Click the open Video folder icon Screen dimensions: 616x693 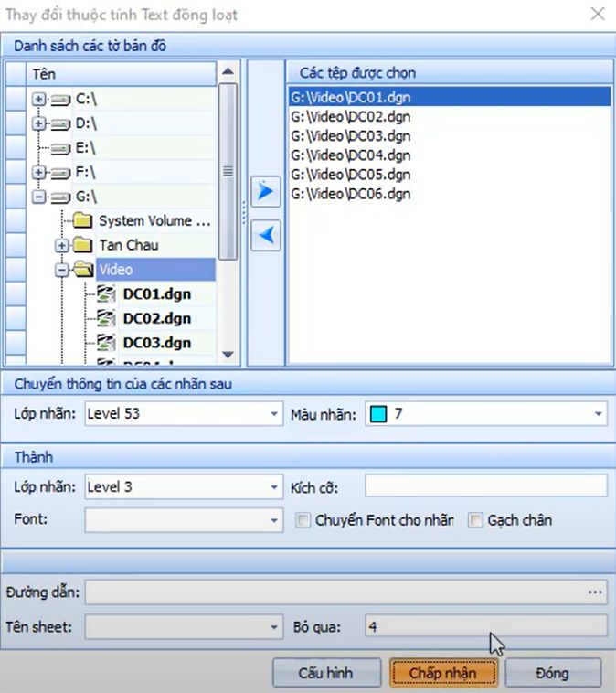(83, 269)
